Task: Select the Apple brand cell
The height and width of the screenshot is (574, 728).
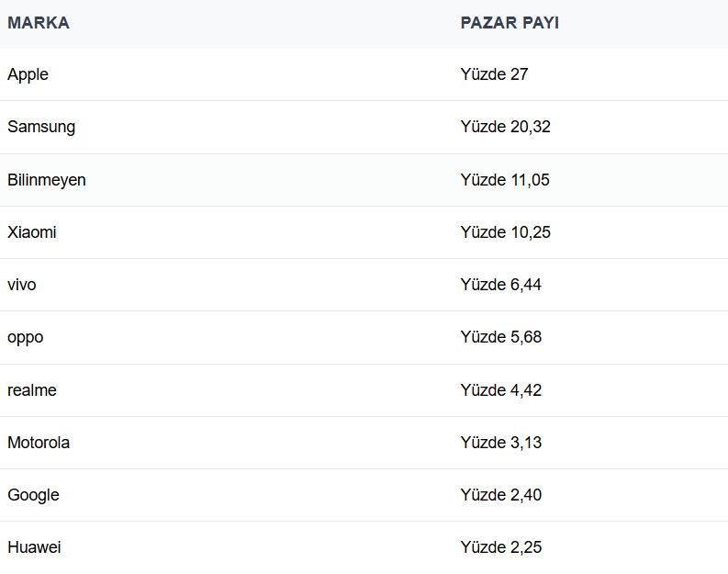Action: [28, 74]
